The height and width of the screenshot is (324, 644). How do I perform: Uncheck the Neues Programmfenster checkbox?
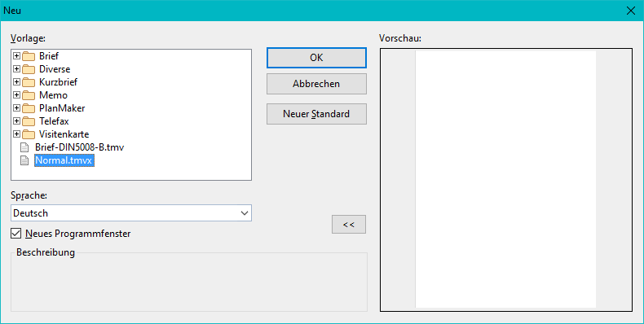click(x=16, y=234)
